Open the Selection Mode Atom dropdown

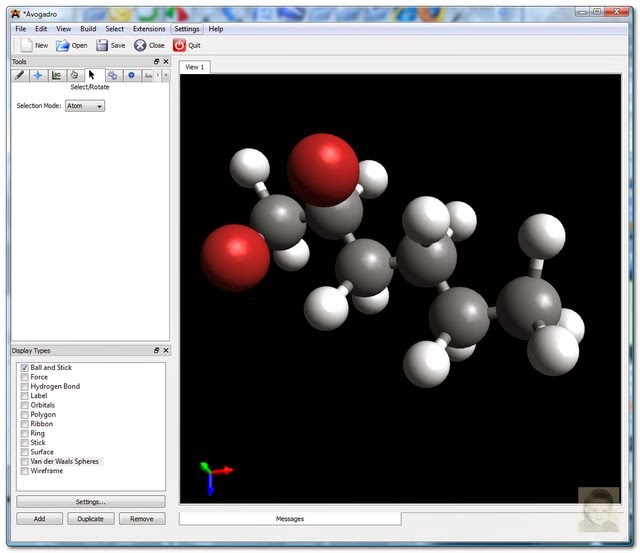tap(85, 106)
